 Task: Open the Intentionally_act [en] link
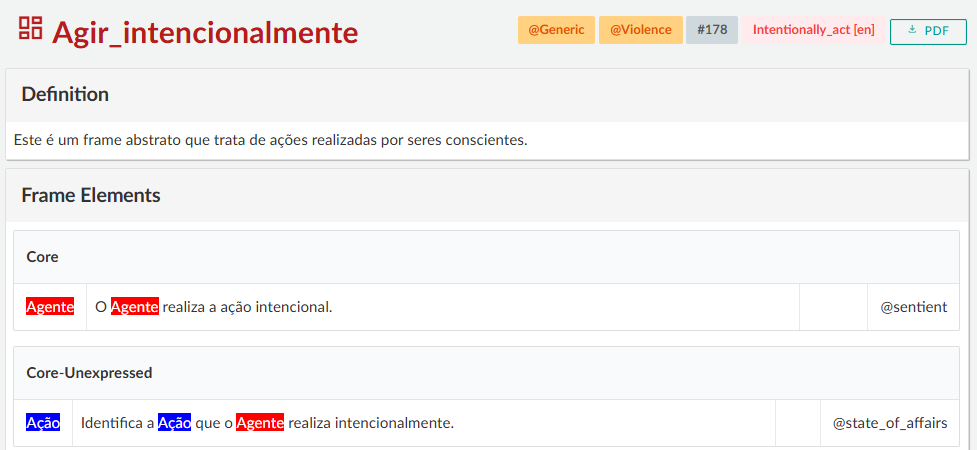click(x=813, y=30)
